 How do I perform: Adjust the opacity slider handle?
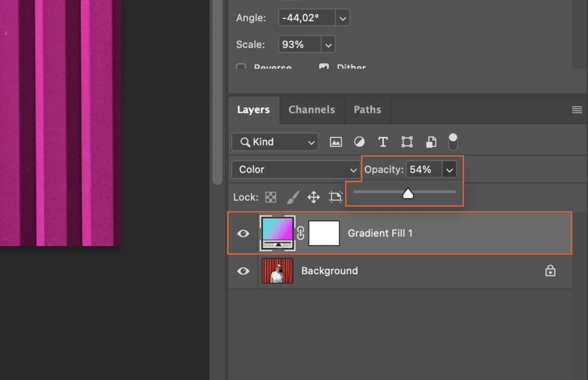[x=408, y=193]
